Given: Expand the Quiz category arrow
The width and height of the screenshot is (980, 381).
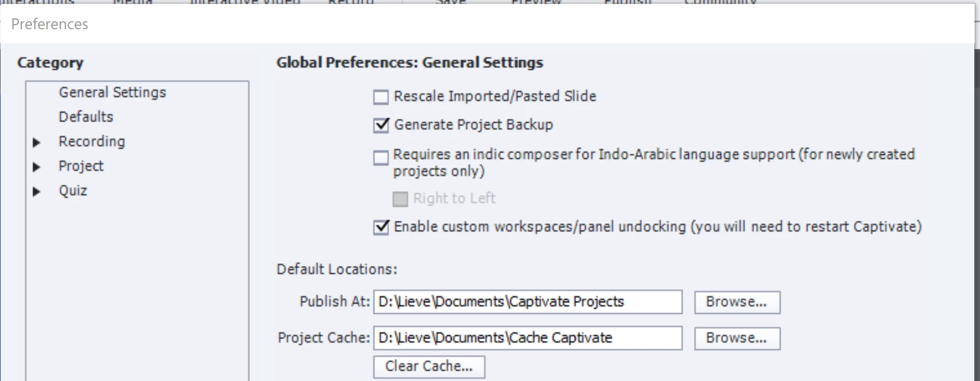Looking at the screenshot, I should click(37, 192).
